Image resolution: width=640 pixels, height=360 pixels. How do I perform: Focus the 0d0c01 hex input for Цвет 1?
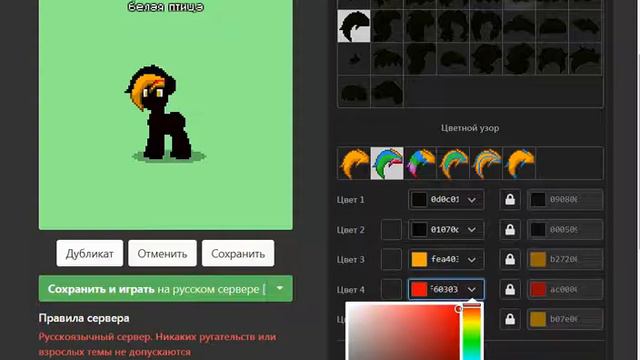pyautogui.click(x=445, y=200)
